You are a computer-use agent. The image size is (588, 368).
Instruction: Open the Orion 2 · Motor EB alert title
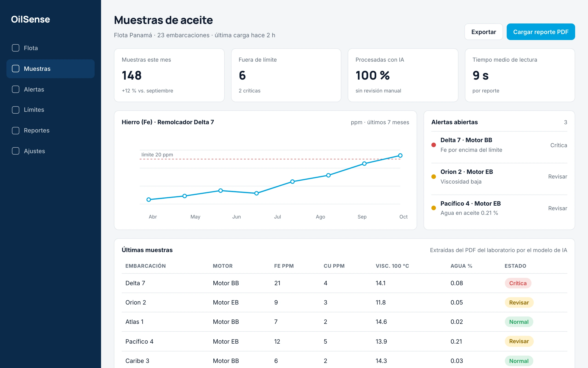pos(466,172)
